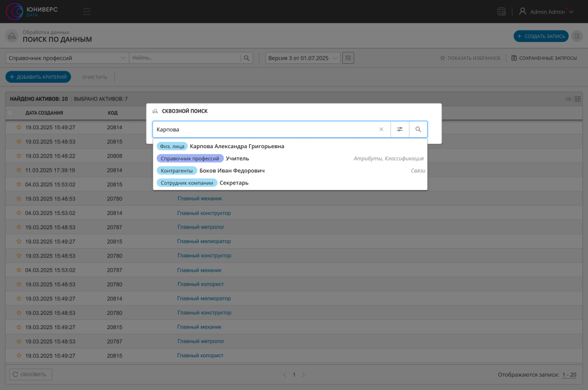This screenshot has width=588, height=390.
Task: Select suggestion Карпова Александра Григорьевна
Action: pyautogui.click(x=237, y=146)
